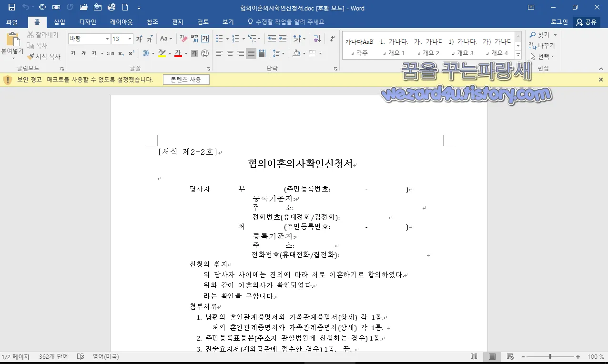Select the Bold formatting icon
608x364 pixels.
[73, 53]
